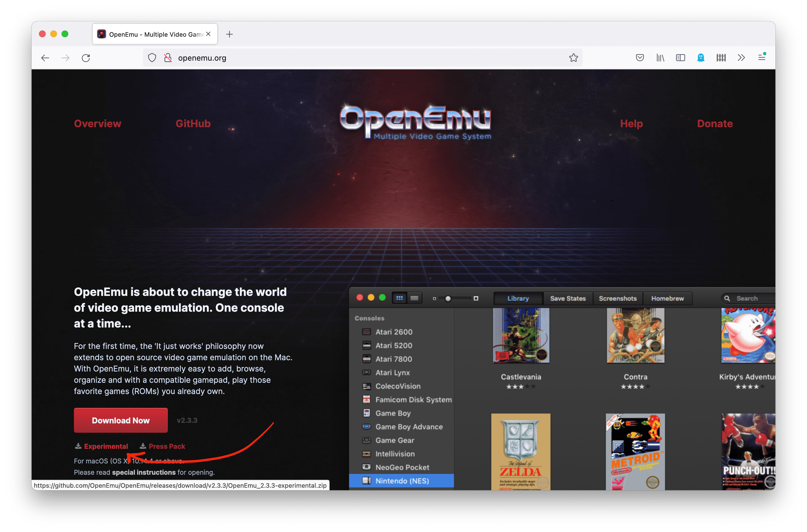This screenshot has height=532, width=807.
Task: Open the GitHub nav link
Action: point(193,124)
